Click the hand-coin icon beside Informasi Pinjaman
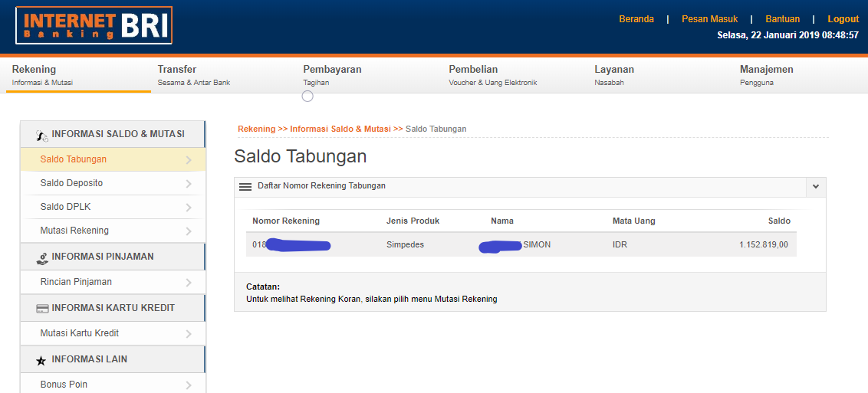 (x=41, y=257)
